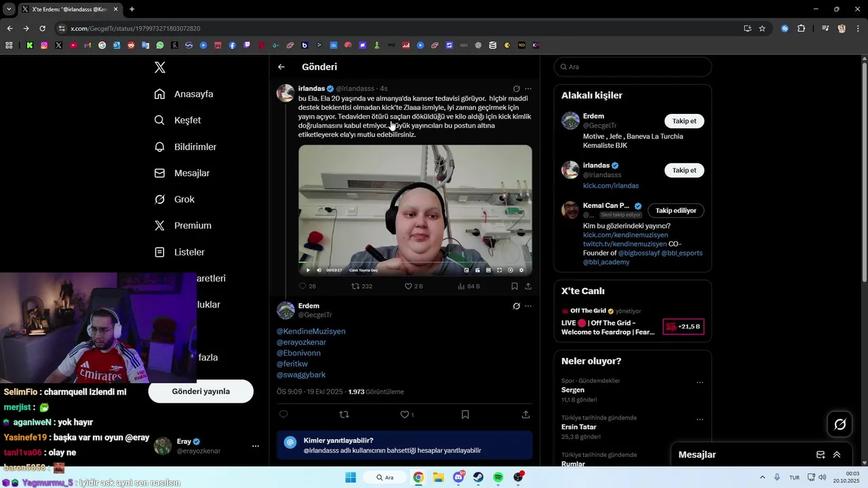868x488 pixels.
Task: Open @KendineMuzisyen mention link
Action: point(311,331)
